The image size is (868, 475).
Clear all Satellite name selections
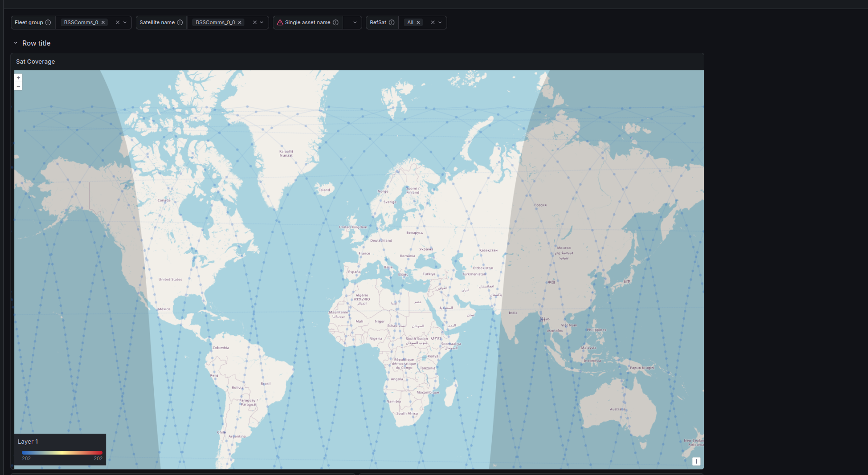[x=255, y=22]
